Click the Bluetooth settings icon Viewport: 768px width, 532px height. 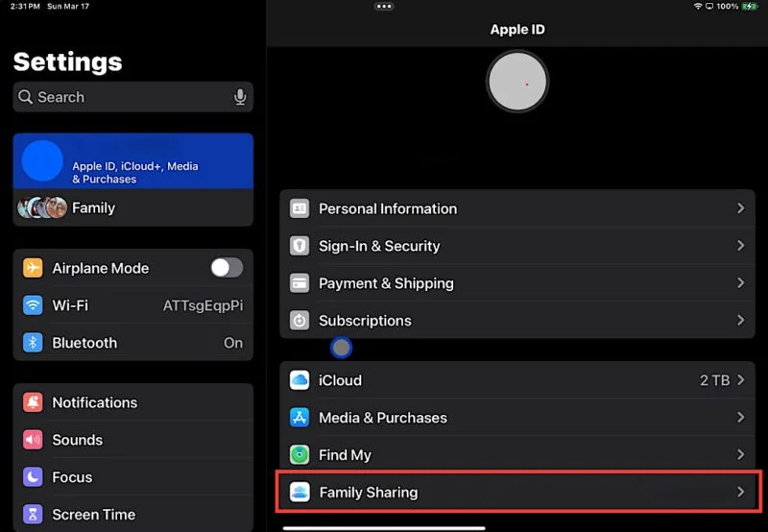tap(33, 343)
